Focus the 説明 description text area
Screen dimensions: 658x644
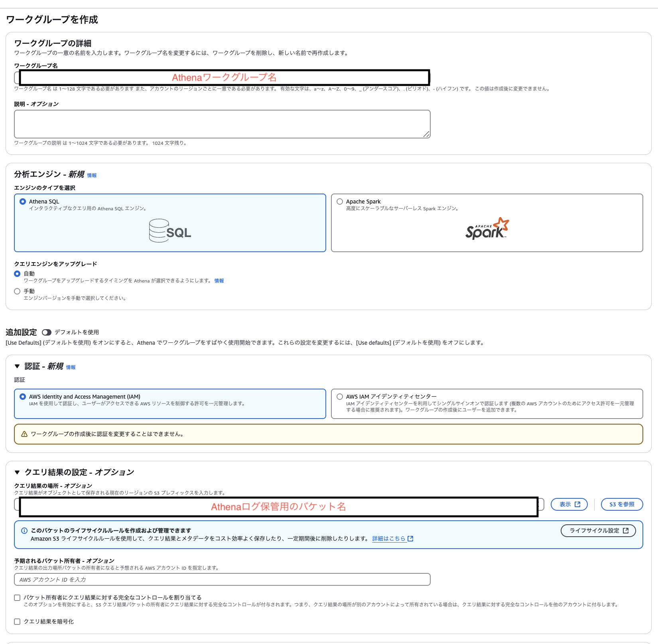[x=222, y=124]
